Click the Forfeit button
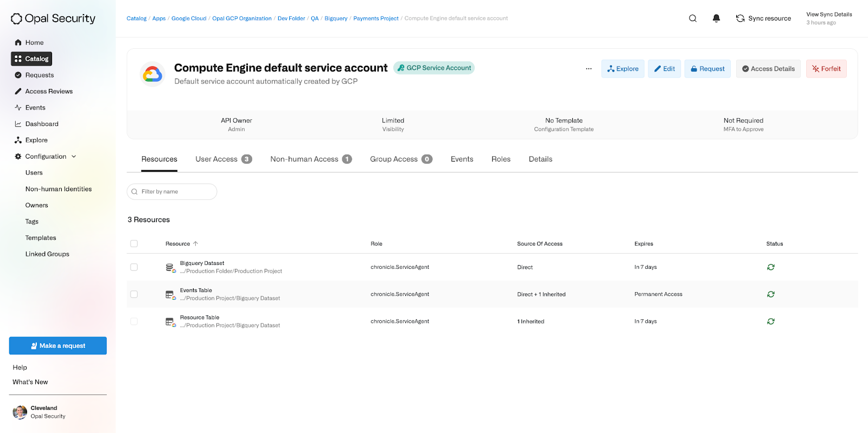The height and width of the screenshot is (433, 868). pos(826,69)
